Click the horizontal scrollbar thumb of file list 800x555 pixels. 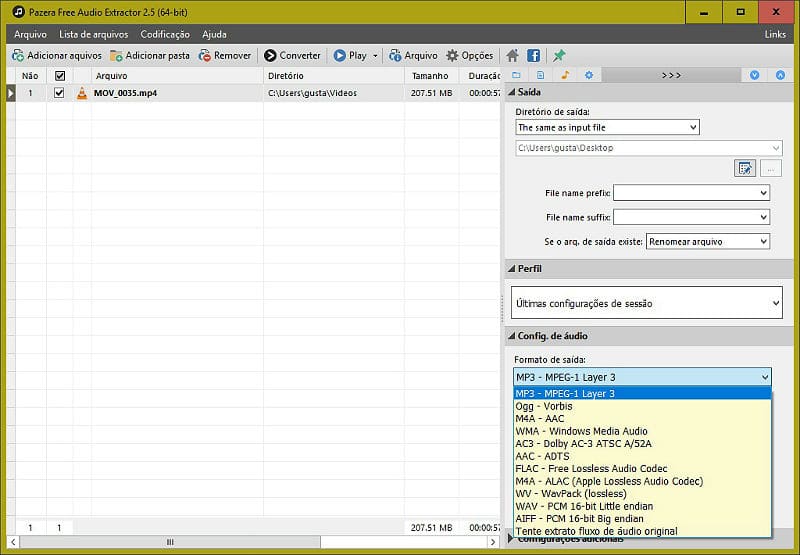[170, 542]
